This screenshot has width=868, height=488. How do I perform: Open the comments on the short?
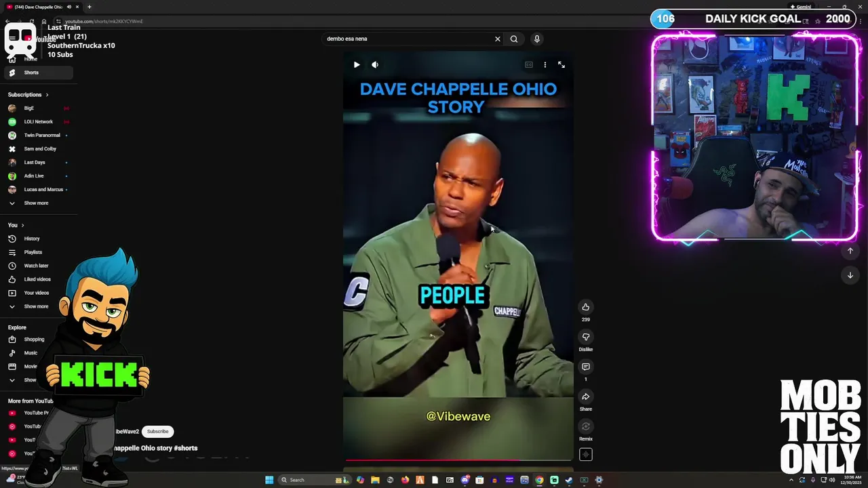(586, 367)
